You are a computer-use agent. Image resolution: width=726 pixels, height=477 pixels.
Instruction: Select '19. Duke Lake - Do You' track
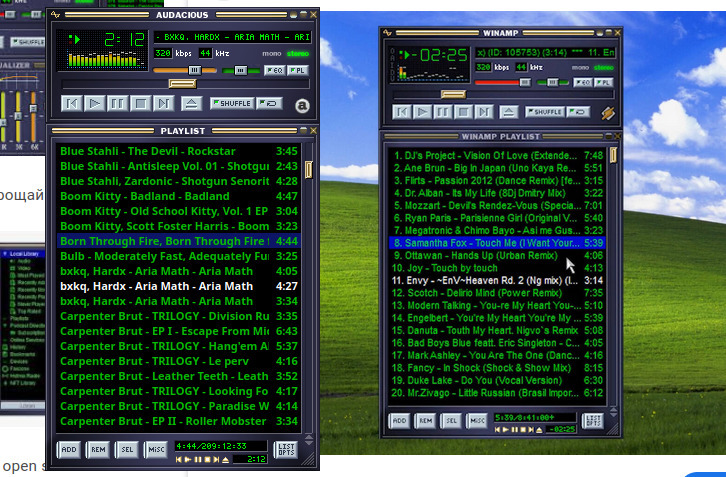point(497,381)
